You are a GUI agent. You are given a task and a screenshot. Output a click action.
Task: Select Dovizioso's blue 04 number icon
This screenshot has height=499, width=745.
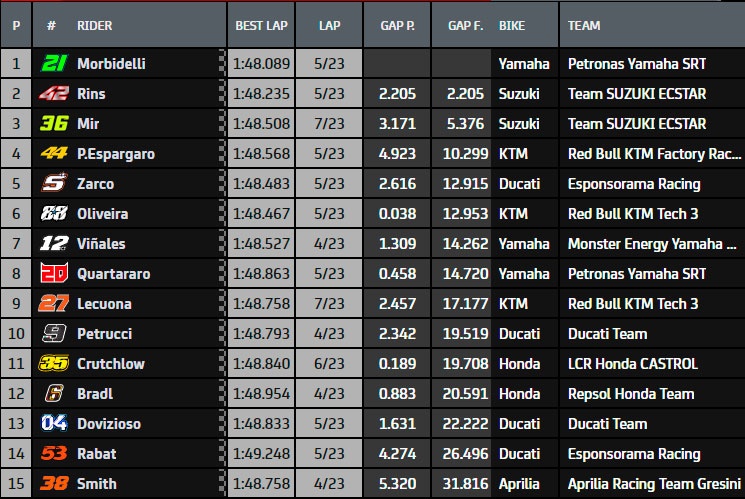54,423
